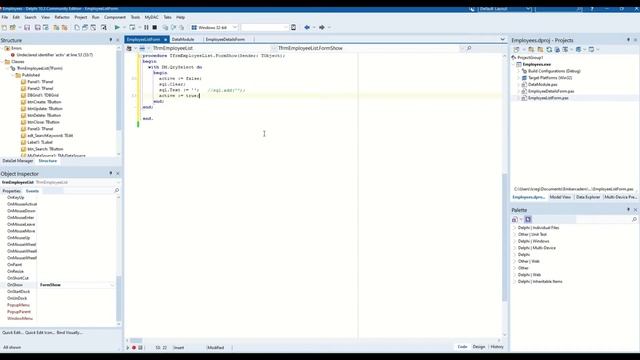
Task: Click the search magnifier in Palette panel
Action: pos(634,220)
